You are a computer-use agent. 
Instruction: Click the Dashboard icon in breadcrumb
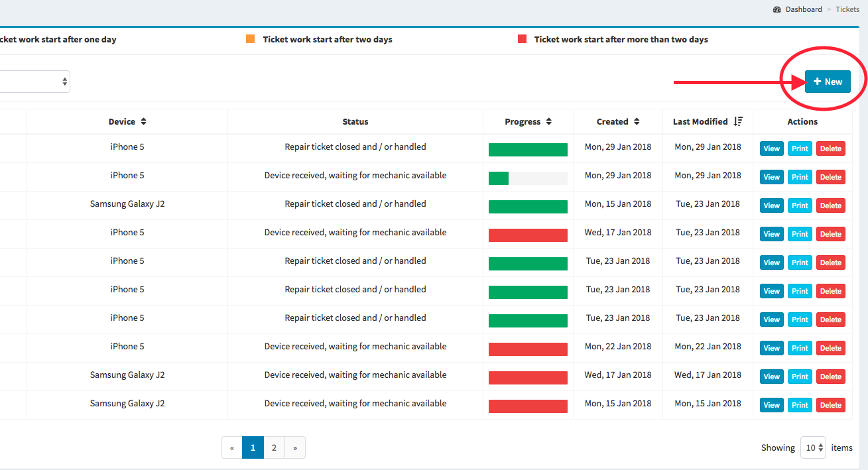pyautogui.click(x=777, y=9)
